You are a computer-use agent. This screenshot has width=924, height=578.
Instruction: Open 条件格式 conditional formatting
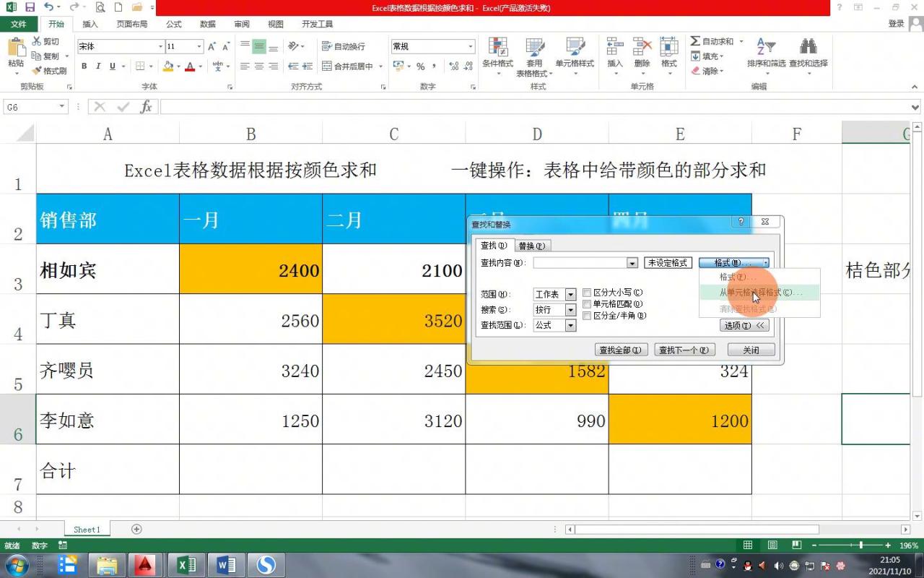[497, 54]
